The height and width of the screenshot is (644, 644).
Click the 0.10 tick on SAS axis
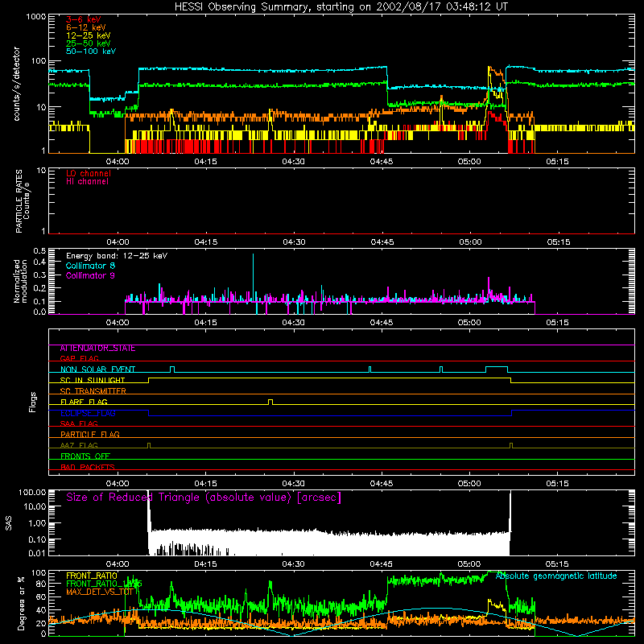(x=37, y=539)
